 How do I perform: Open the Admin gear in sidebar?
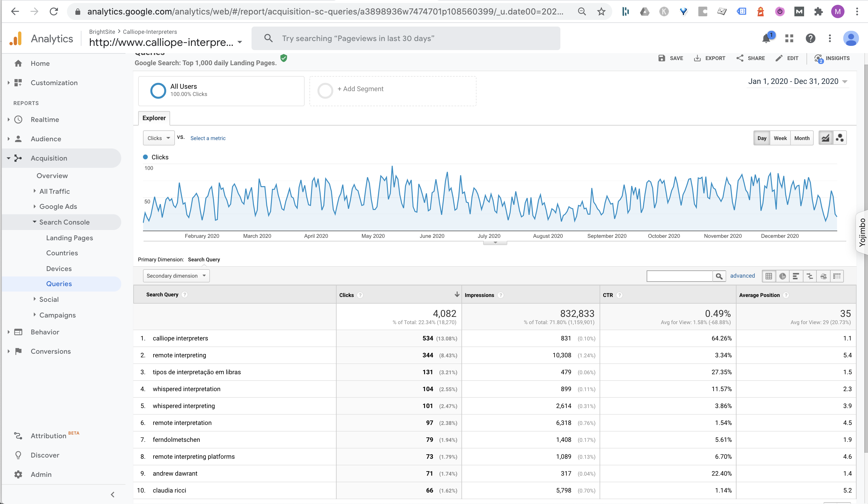18,474
